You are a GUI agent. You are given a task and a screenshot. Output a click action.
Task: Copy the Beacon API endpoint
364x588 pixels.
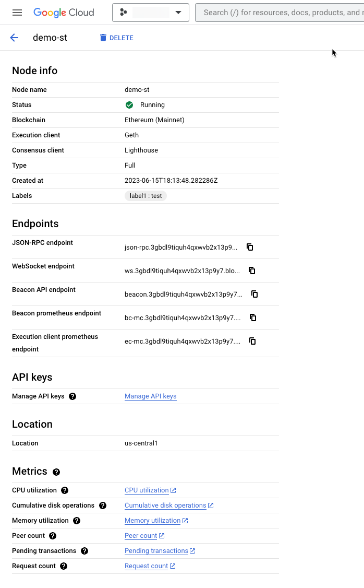click(254, 294)
